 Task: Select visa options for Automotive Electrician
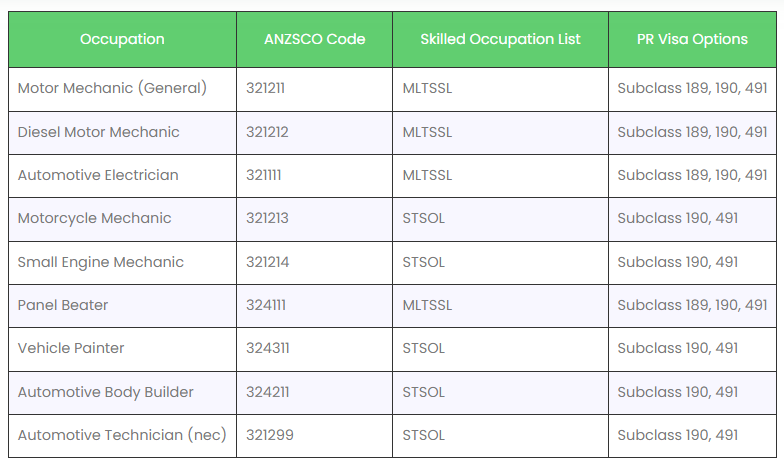click(692, 175)
